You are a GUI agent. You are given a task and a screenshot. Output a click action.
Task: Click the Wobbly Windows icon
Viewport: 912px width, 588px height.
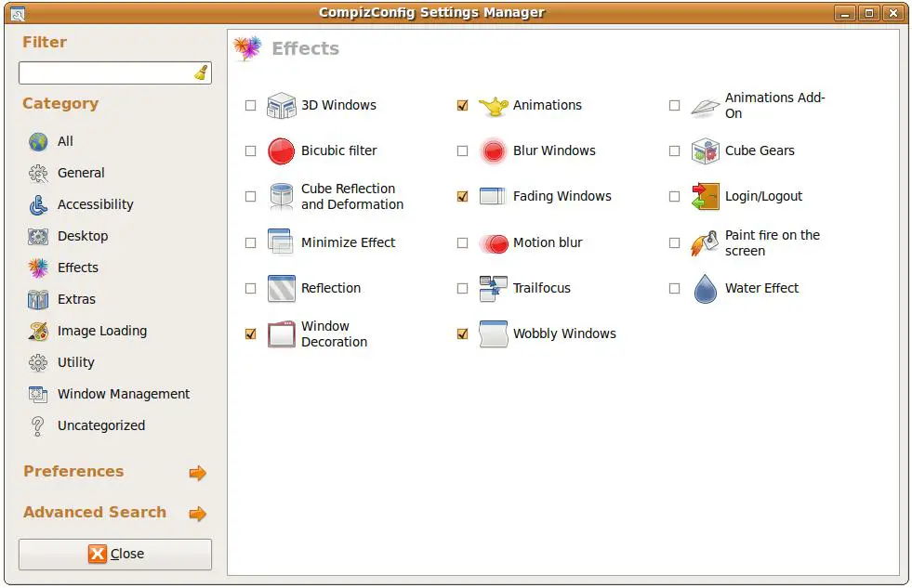493,333
